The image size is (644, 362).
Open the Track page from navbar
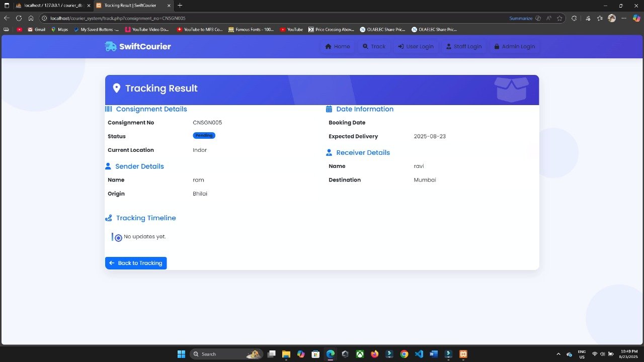tap(374, 47)
